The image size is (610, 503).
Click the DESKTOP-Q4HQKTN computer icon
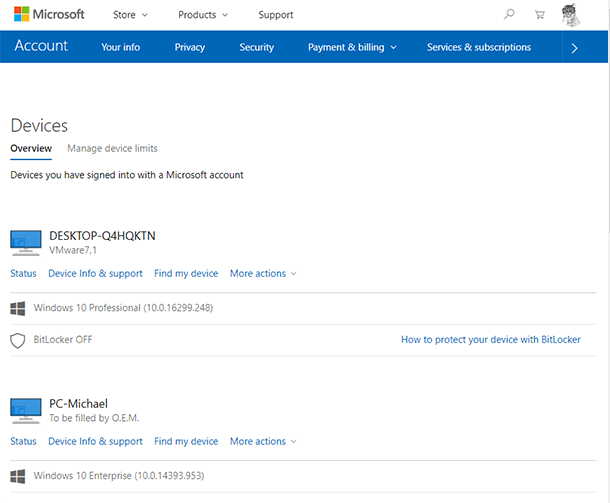point(26,243)
